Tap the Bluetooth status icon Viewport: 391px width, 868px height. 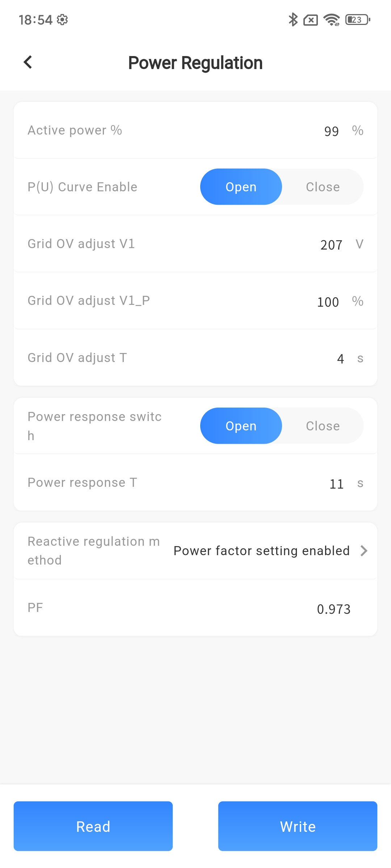[293, 20]
